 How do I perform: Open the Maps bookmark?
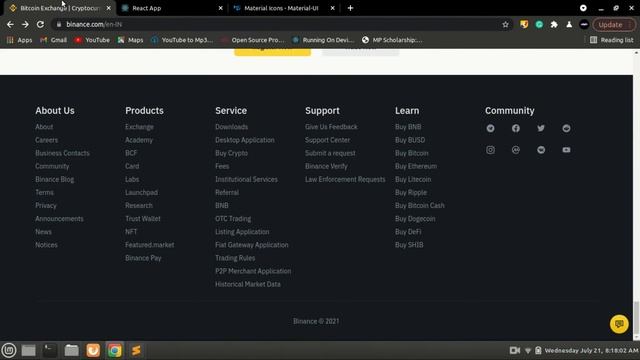coord(131,40)
